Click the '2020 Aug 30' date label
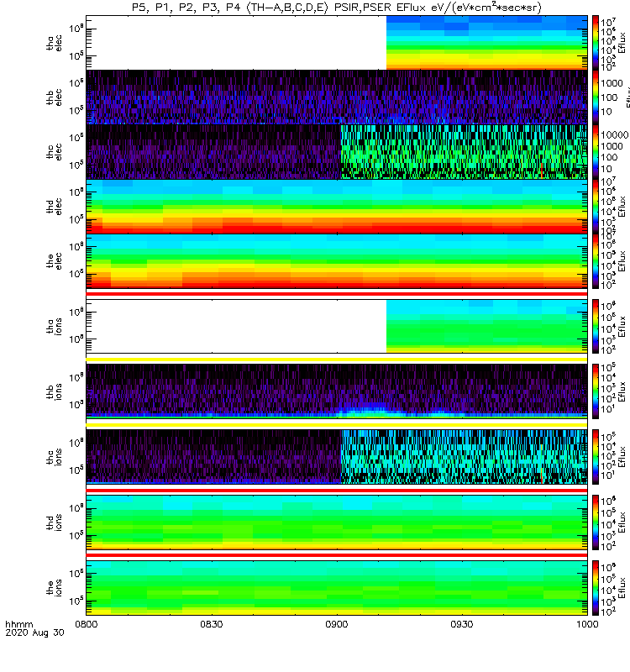 (34, 633)
